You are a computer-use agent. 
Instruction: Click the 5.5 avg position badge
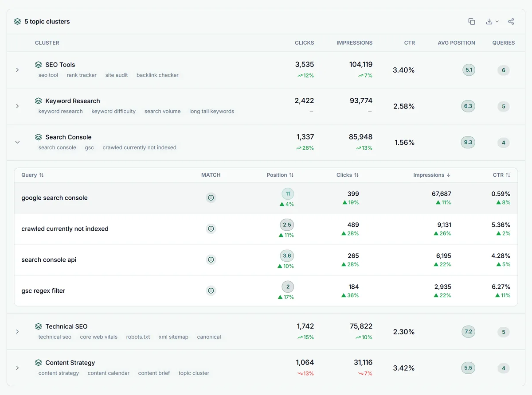[x=468, y=368]
